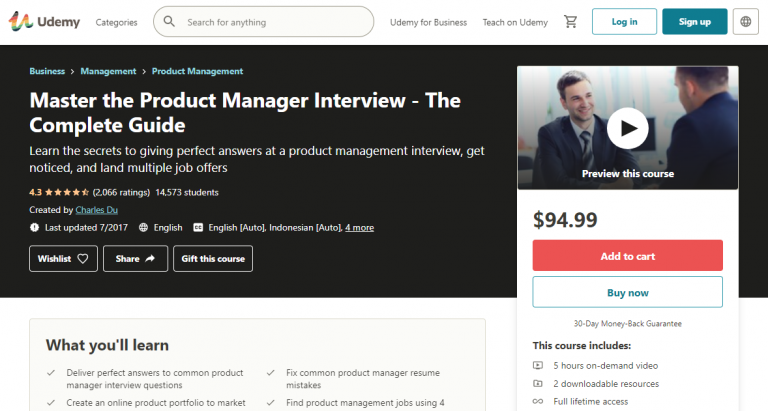The image size is (768, 411).
Task: Click the Add to cart button
Action: (627, 256)
